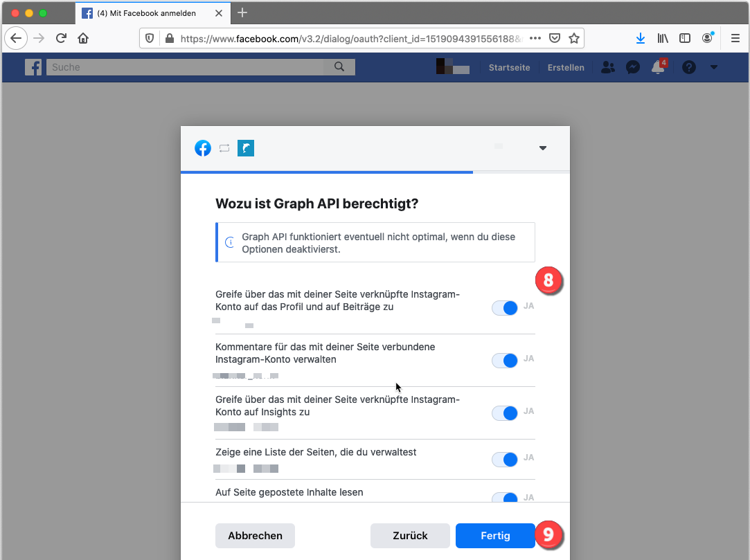Click heading Wozu ist Graph API berechtigt?
Screen dimensions: 750x560
316,204
